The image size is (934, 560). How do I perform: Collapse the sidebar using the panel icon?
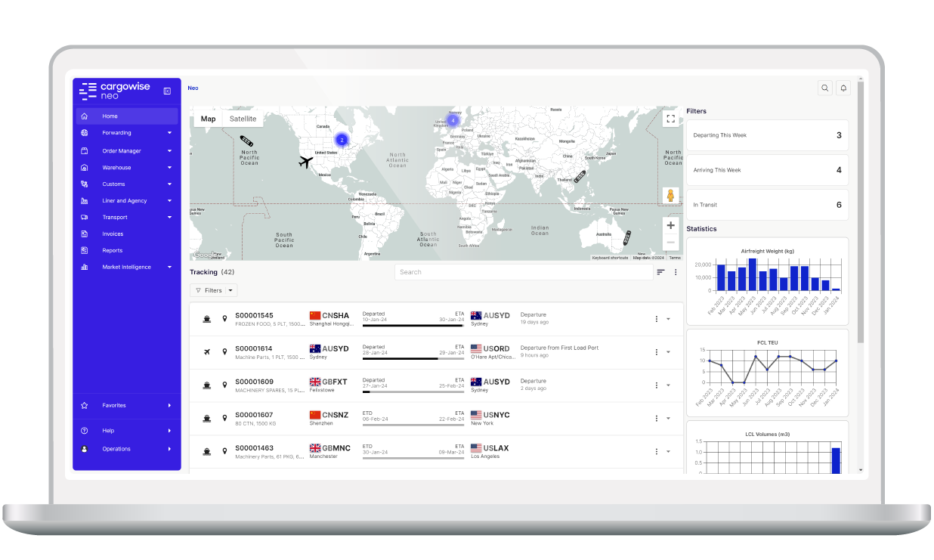click(167, 91)
